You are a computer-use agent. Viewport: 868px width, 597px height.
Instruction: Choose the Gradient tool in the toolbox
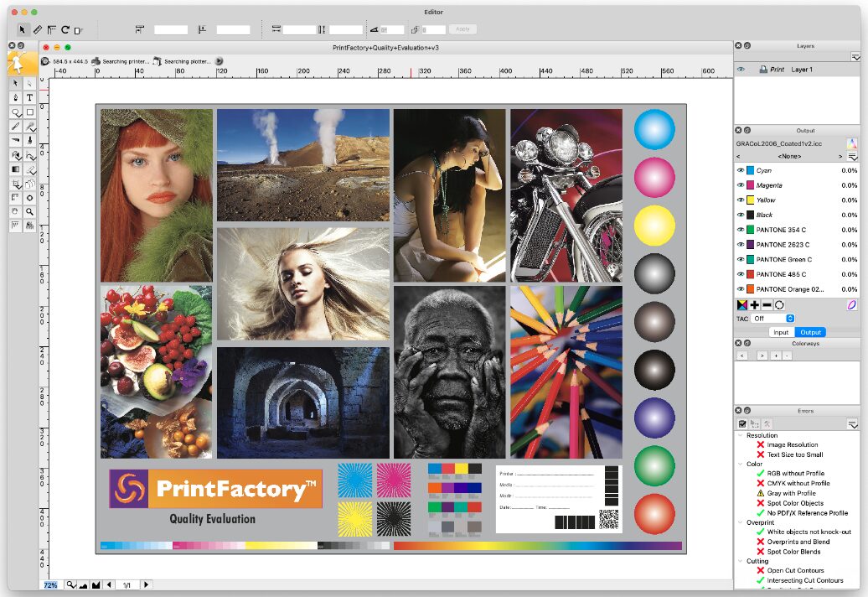pos(16,169)
